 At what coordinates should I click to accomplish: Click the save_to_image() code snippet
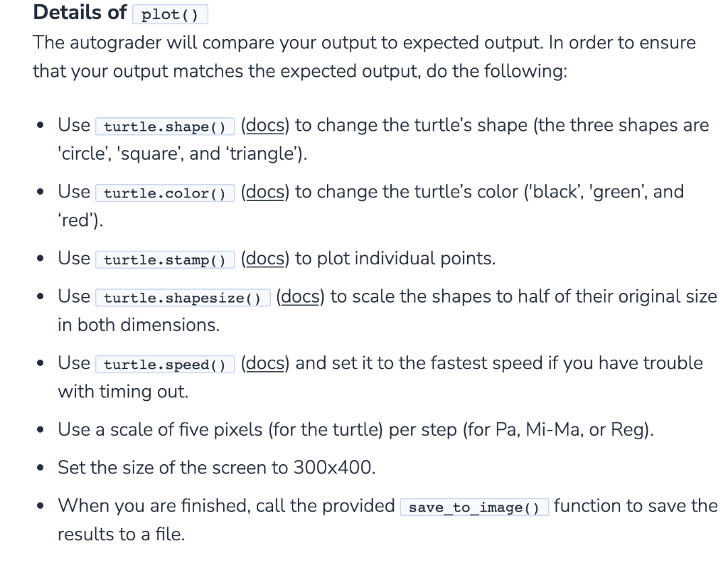[474, 507]
